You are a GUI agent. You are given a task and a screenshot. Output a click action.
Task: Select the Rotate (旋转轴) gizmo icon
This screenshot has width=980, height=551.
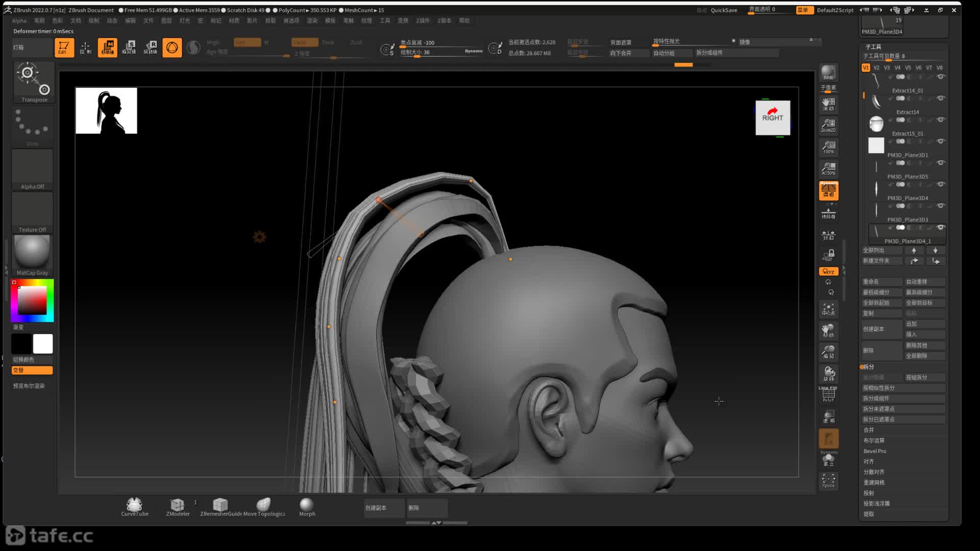pyautogui.click(x=151, y=47)
